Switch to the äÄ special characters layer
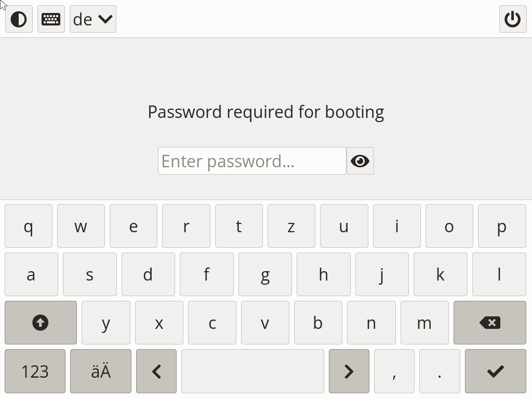Viewport: 532px width, 399px height. point(101,371)
